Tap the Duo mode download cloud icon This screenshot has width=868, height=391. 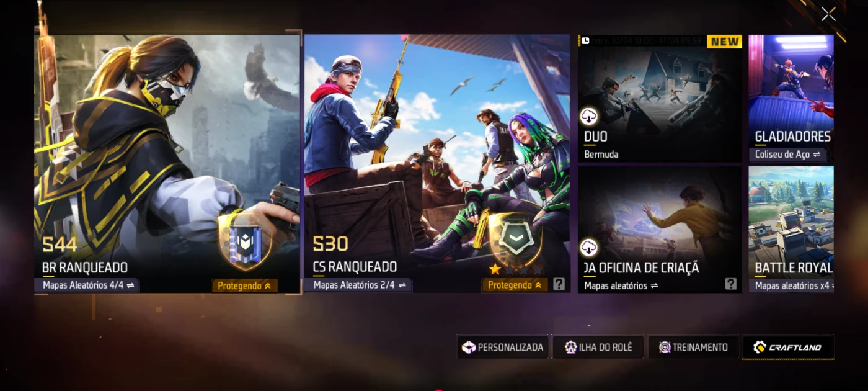[x=588, y=116]
